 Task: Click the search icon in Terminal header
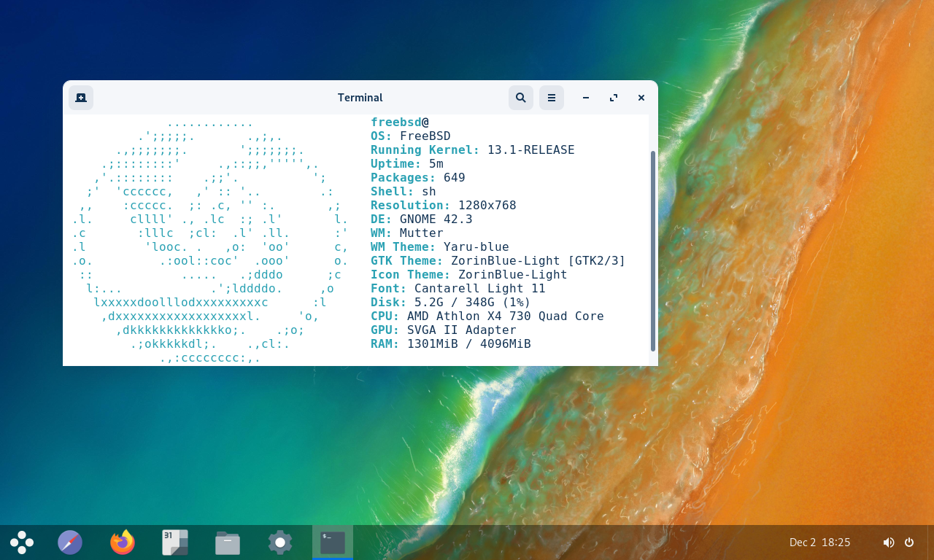point(520,98)
